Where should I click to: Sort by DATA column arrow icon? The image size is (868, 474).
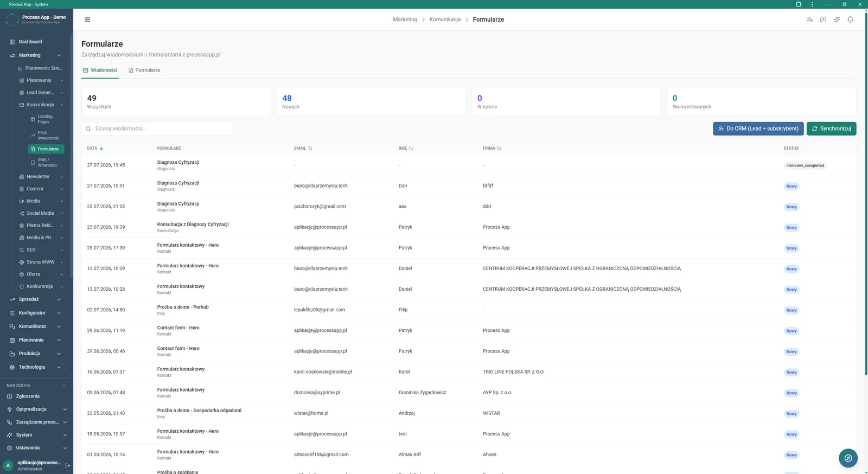click(x=101, y=149)
